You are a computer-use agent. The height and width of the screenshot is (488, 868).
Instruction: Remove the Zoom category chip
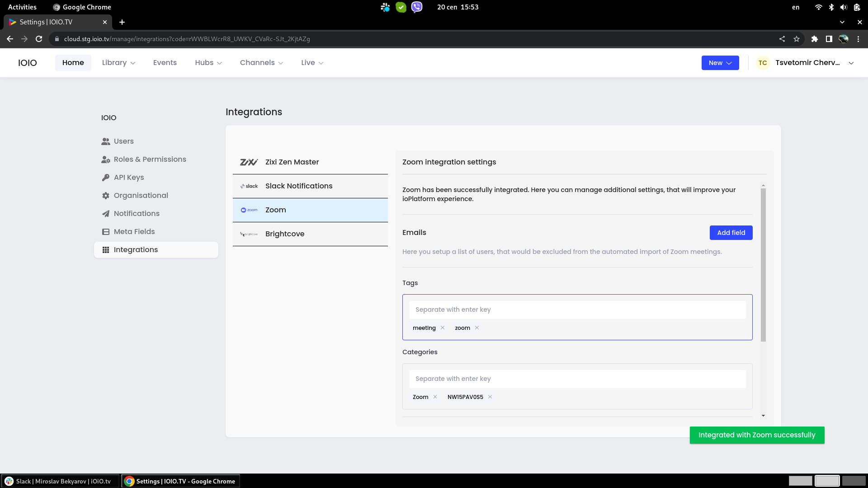point(435,397)
